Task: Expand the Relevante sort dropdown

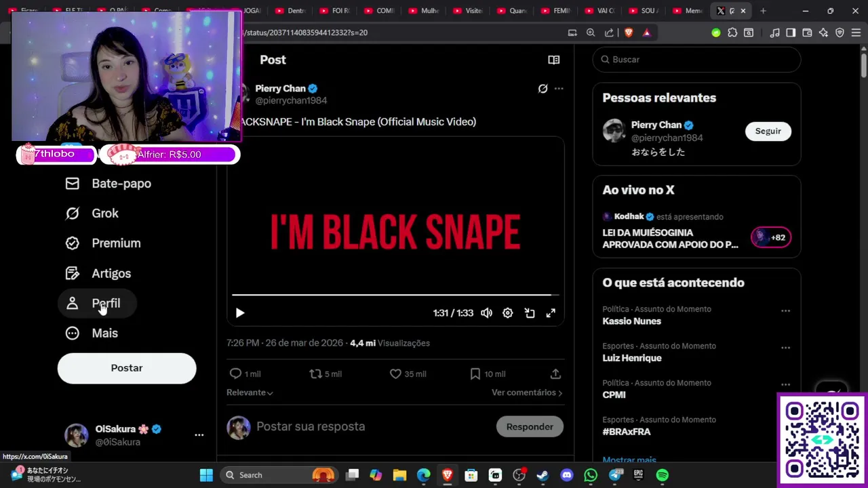Action: click(x=250, y=392)
